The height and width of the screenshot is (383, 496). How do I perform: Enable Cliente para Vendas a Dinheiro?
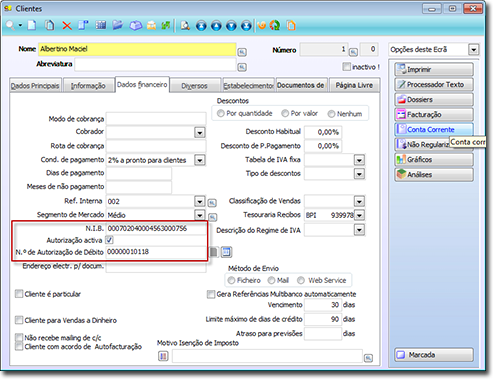(19, 320)
